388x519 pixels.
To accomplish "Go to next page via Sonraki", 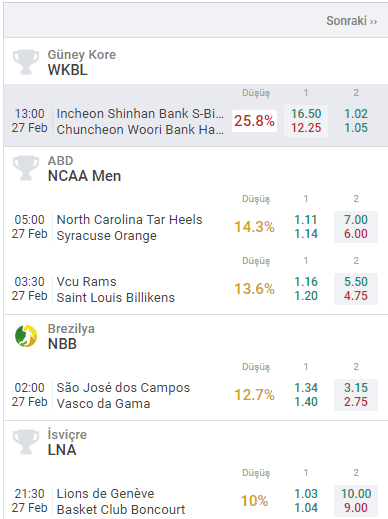I will pyautogui.click(x=351, y=21).
